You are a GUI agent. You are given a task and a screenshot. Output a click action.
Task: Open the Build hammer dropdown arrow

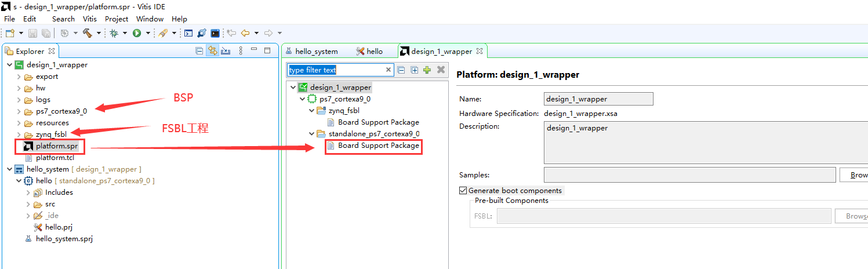click(99, 33)
